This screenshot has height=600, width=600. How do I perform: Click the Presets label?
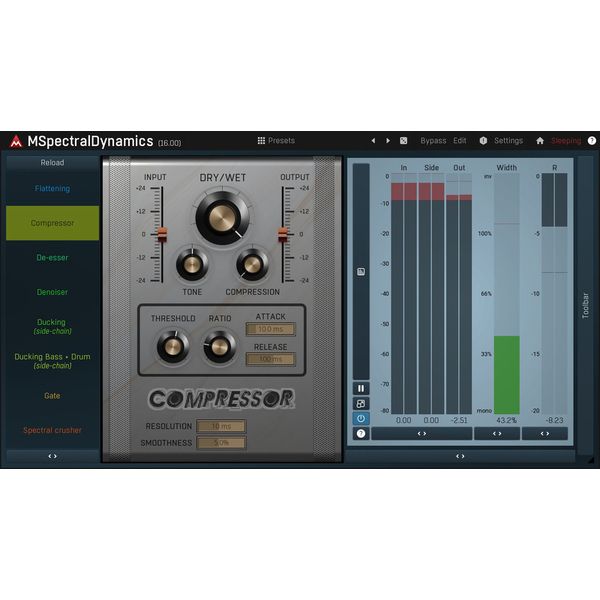tap(281, 140)
